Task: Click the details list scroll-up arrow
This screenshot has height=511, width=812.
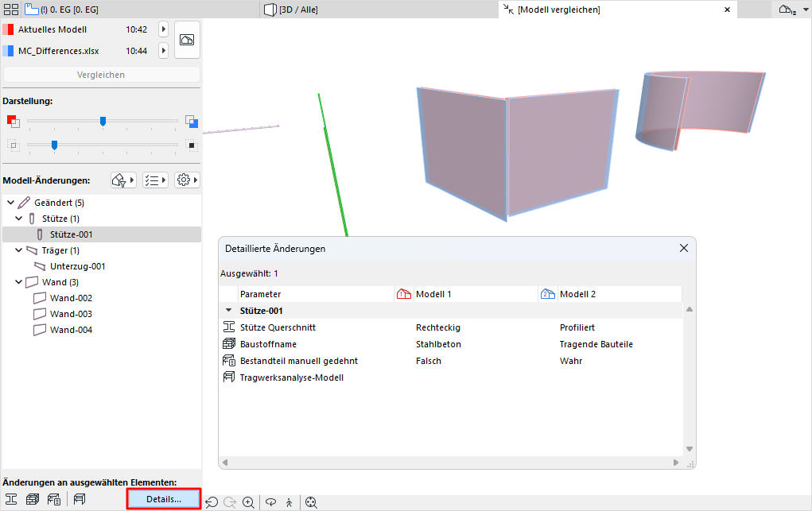Action: point(690,309)
